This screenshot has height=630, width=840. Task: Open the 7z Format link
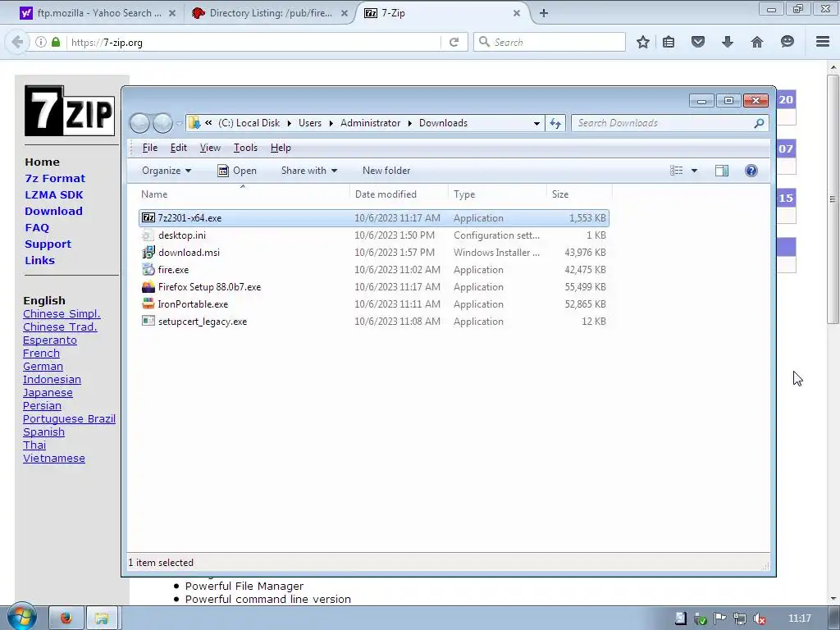55,178
